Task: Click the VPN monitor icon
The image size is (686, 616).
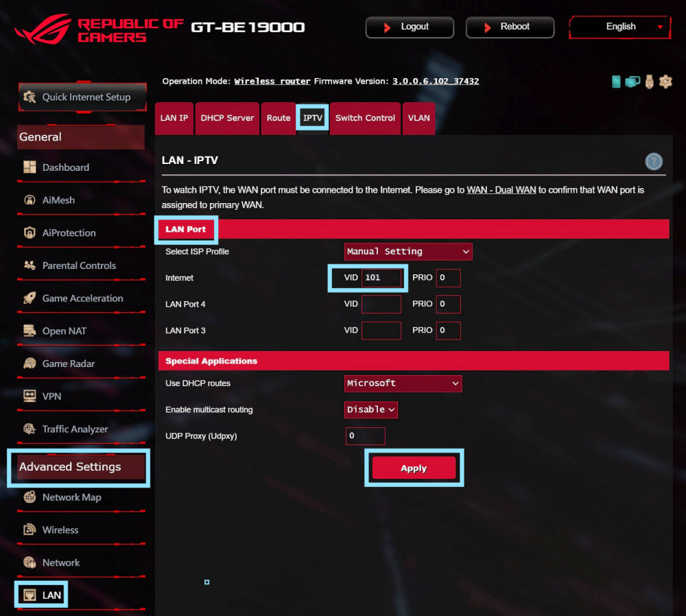Action: tap(29, 396)
